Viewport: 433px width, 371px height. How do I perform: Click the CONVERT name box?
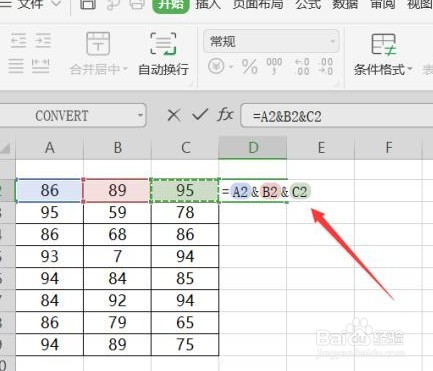62,116
